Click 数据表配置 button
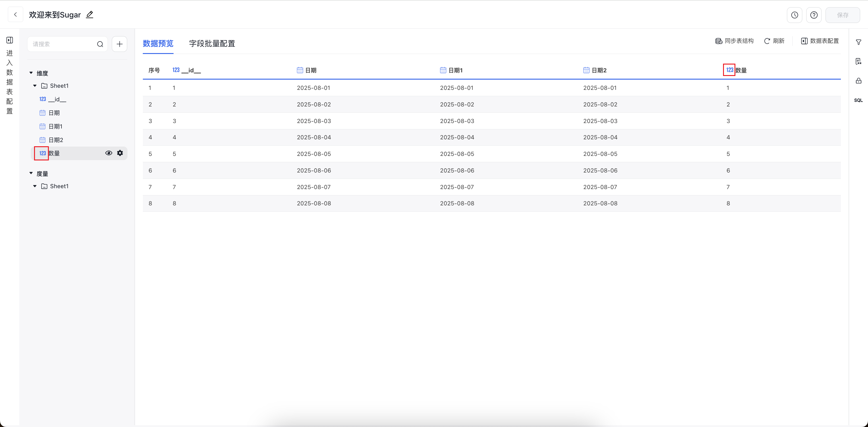 pyautogui.click(x=820, y=41)
